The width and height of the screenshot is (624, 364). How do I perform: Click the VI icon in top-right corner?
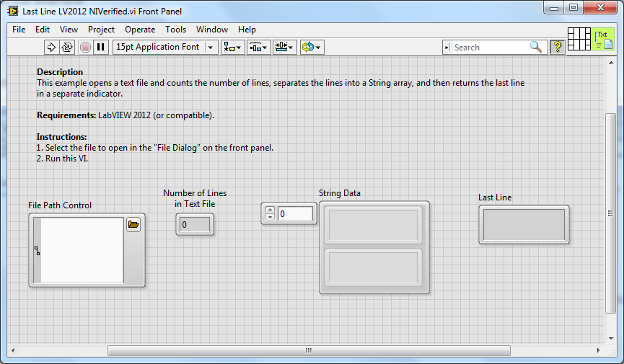coord(603,39)
